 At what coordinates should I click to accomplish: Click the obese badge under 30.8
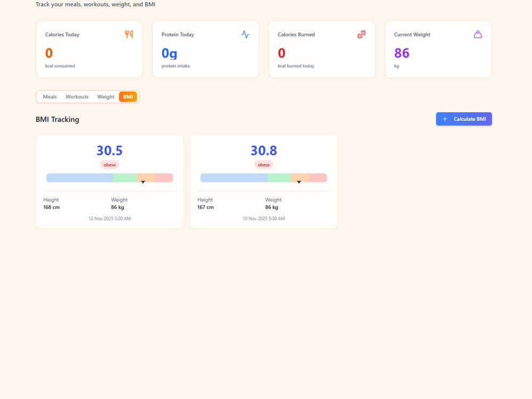click(x=264, y=165)
